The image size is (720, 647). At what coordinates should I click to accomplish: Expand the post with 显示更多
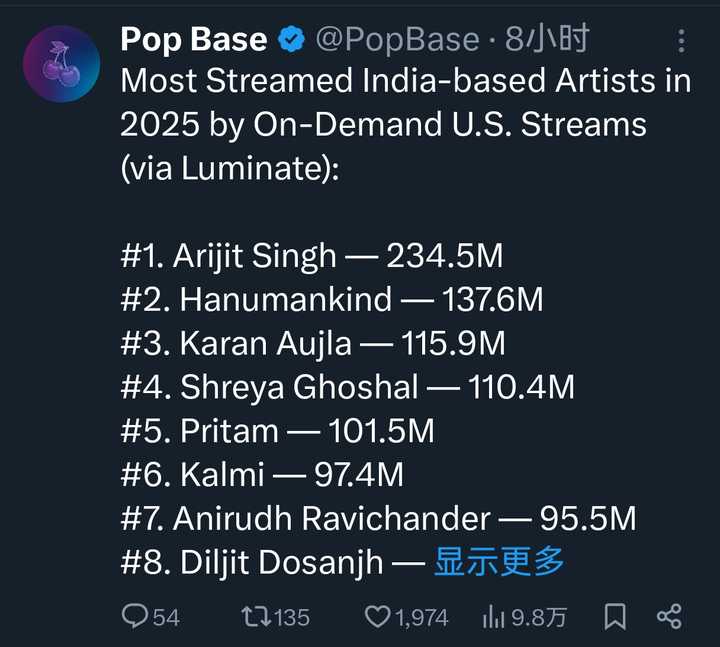499,562
